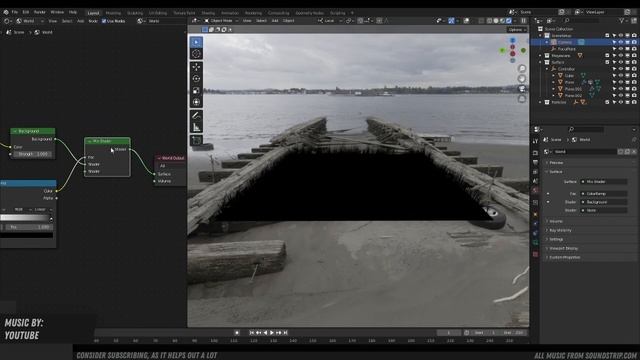The width and height of the screenshot is (640, 360).
Task: Collapse the Surface panel in World properties
Action: [x=556, y=172]
